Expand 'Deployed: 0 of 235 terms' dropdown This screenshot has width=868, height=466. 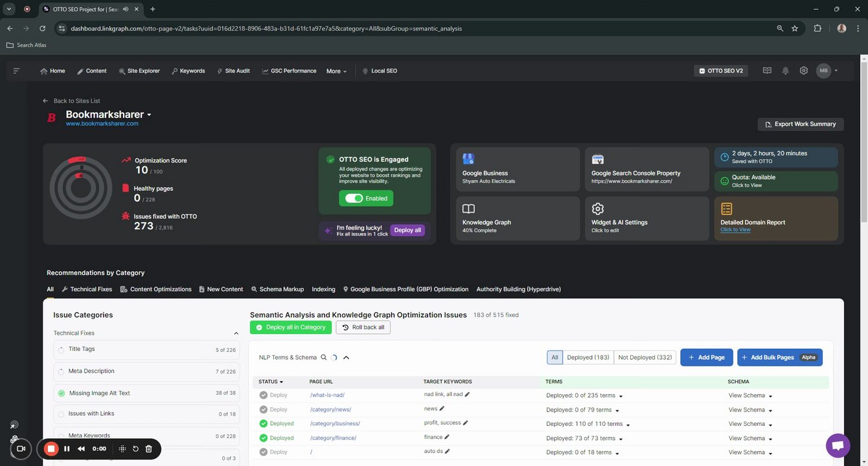click(621, 396)
